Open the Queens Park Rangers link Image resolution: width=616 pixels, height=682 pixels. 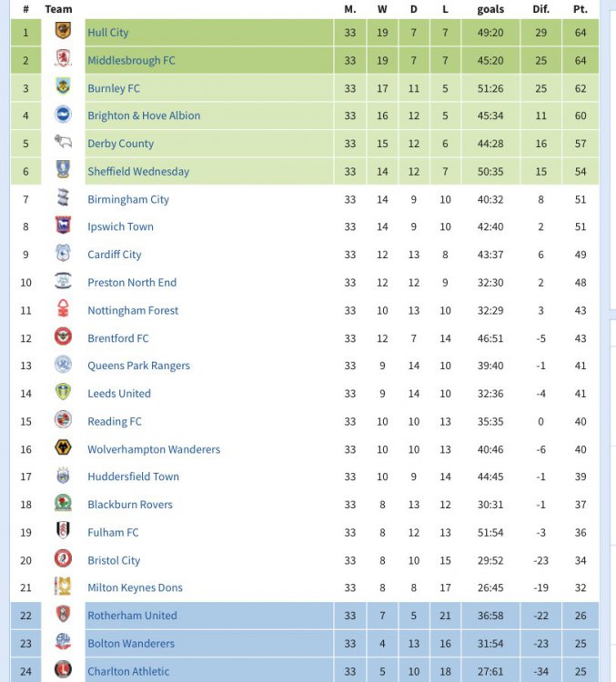pos(138,366)
